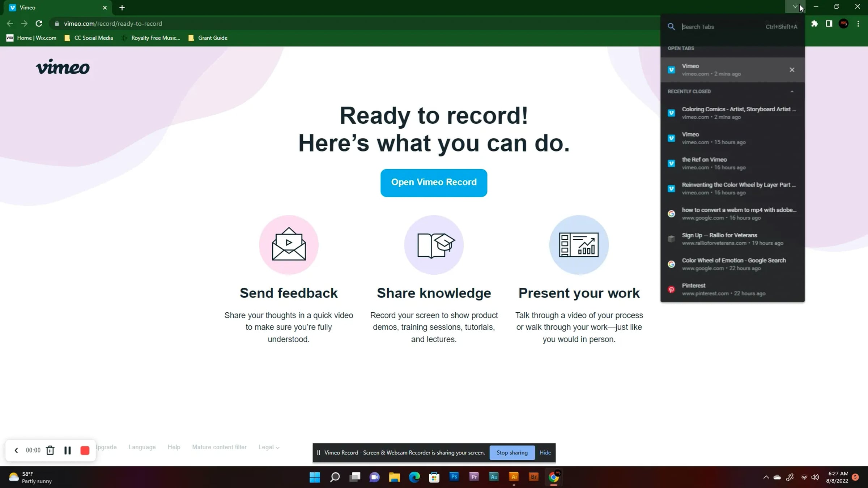
Task: Toggle the browser side panel icon
Action: (x=829, y=23)
